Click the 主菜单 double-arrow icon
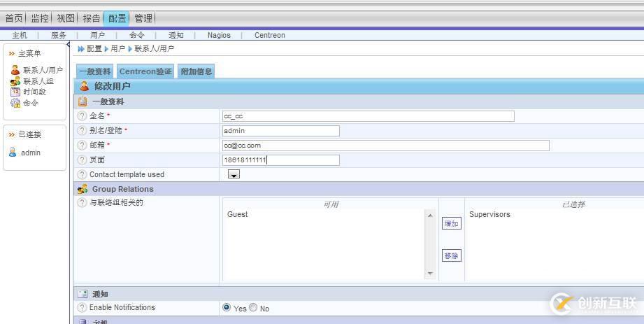Viewport: 644px width, 324px height. (x=11, y=53)
